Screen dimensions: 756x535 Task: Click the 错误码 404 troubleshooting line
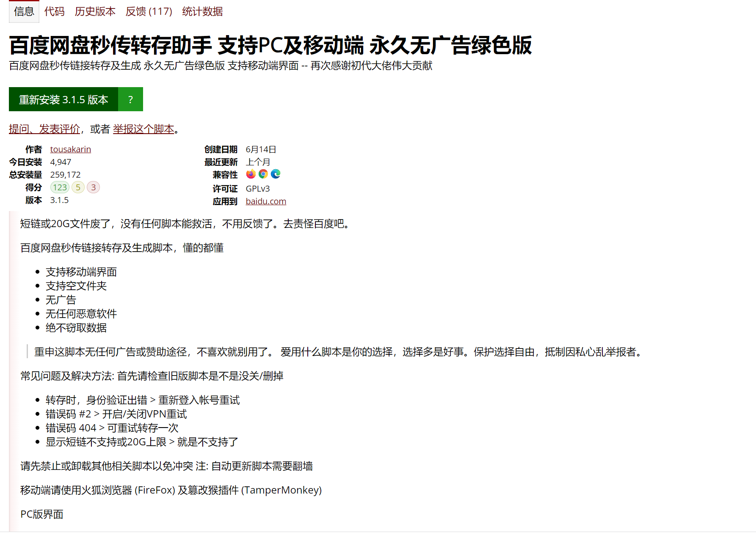(112, 428)
